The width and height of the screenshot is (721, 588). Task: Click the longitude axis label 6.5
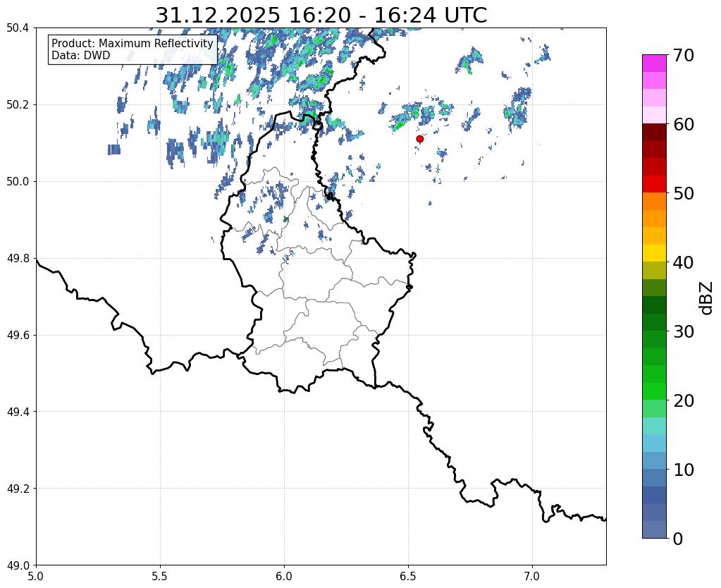408,576
